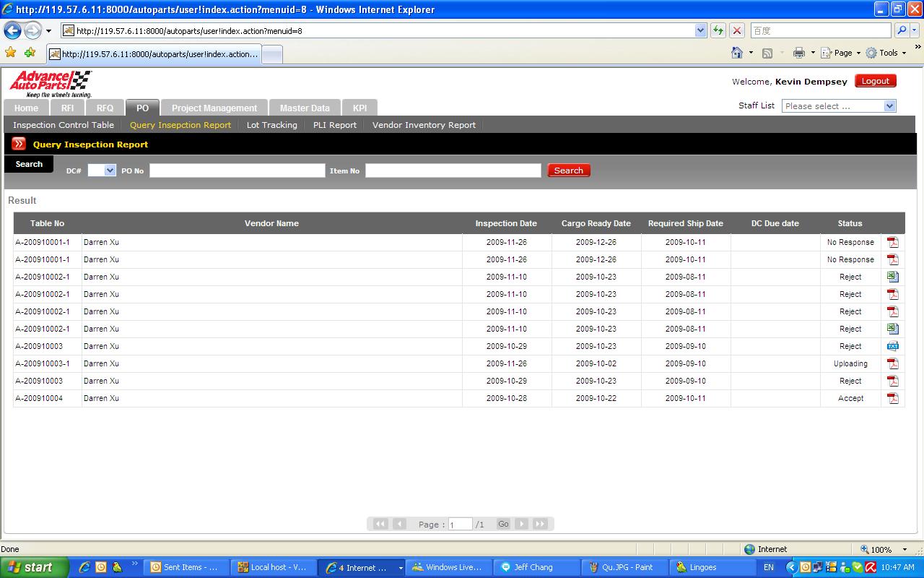Open the TXT file icon in A-200910003 row
924x578 pixels.
pyautogui.click(x=892, y=346)
